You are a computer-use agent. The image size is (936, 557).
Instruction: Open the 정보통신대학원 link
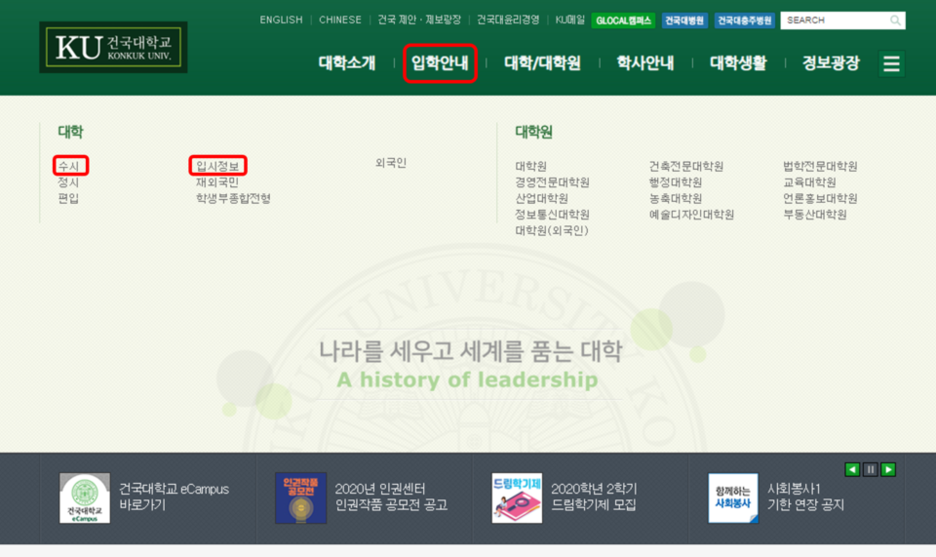552,214
